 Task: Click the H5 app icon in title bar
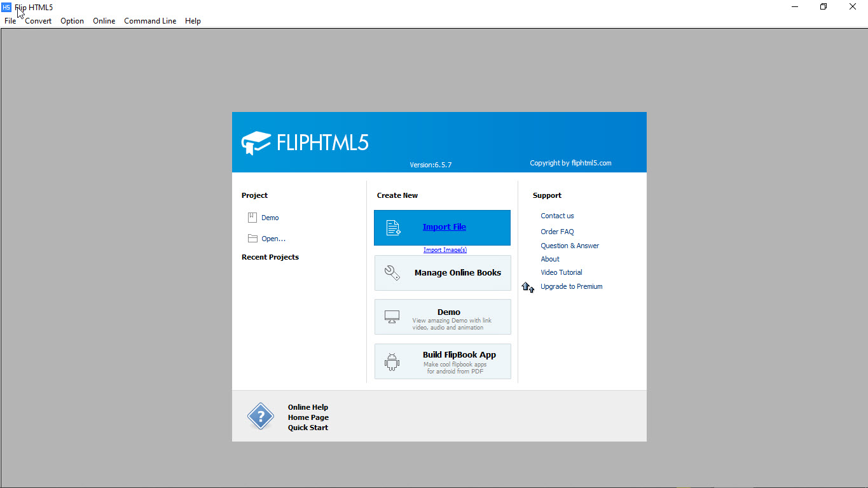[6, 7]
